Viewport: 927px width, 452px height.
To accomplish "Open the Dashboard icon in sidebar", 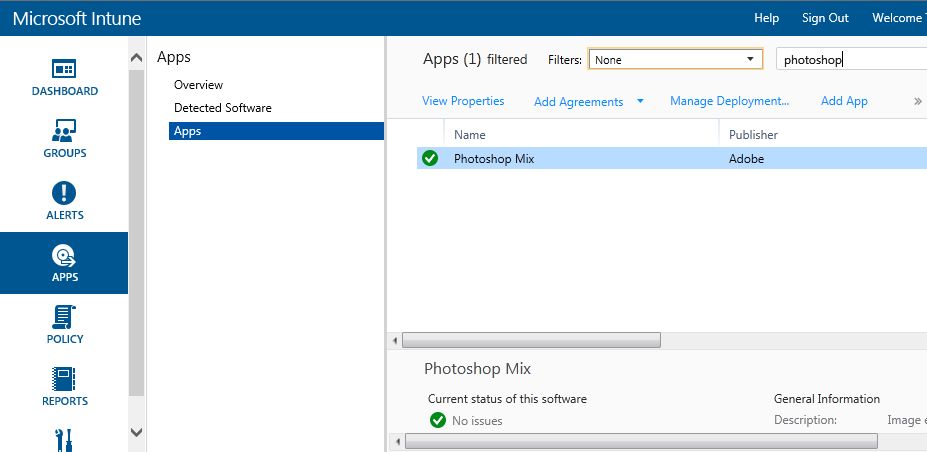I will (64, 70).
